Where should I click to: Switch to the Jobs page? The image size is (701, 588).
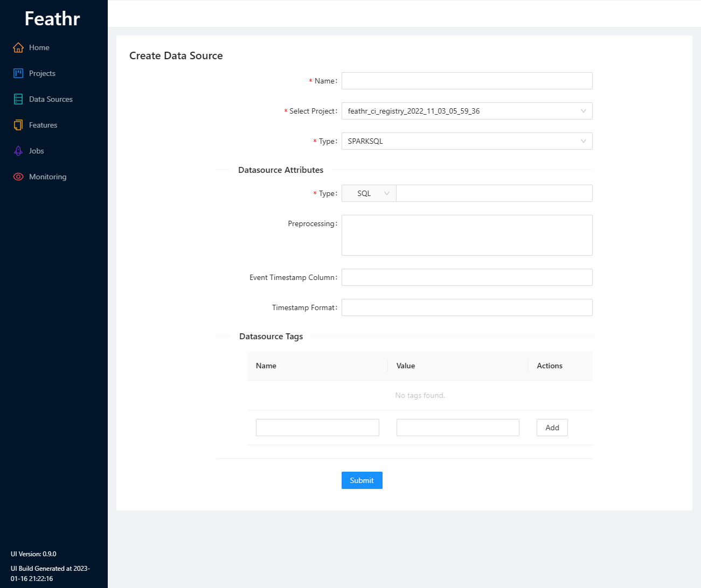(54, 151)
